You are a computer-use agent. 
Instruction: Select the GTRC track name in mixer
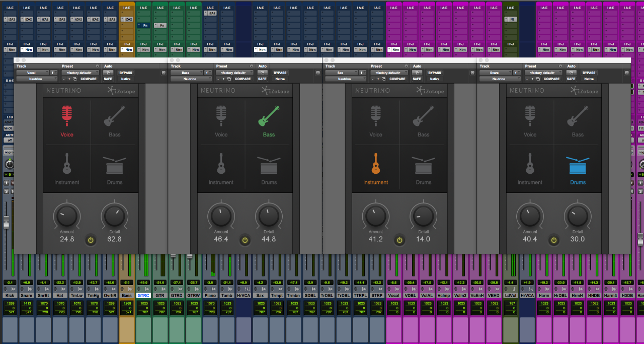click(x=143, y=296)
